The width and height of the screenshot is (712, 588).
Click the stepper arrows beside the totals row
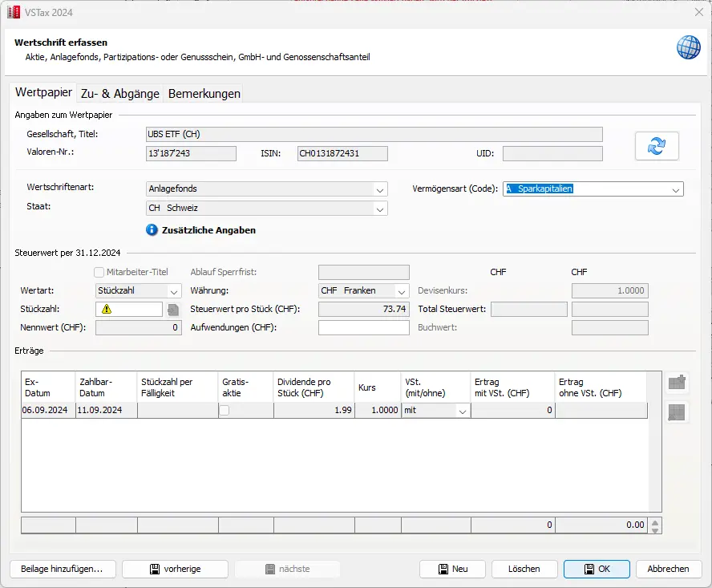(x=656, y=526)
